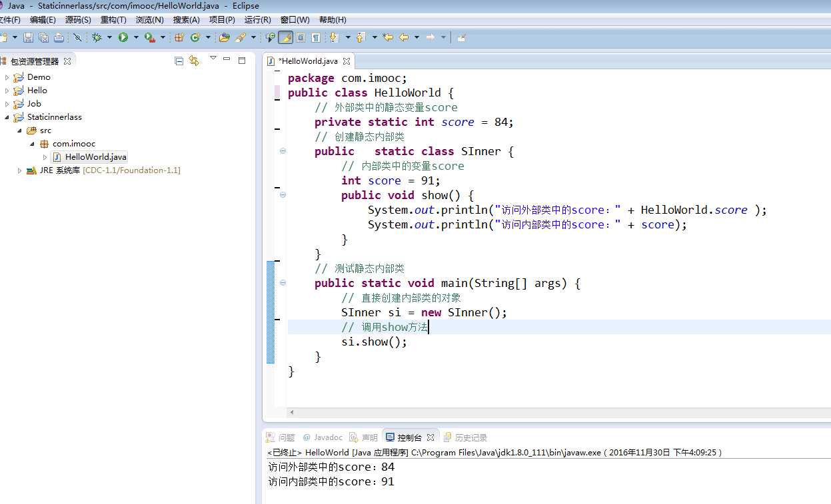Open the Debug dropdown arrow
Screen dimensions: 831x504
109,38
